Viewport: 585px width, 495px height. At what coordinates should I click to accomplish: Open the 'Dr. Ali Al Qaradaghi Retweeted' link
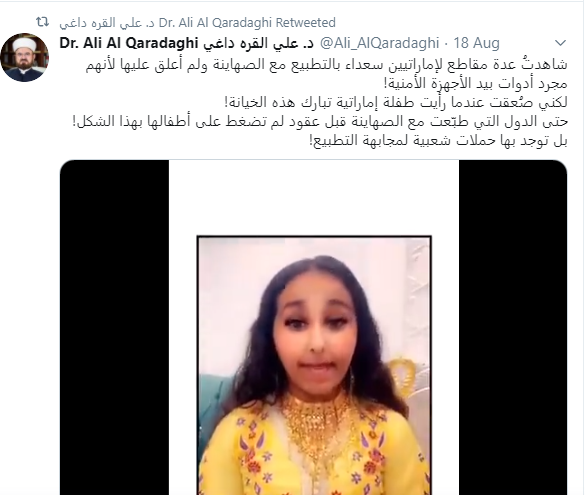click(197, 23)
